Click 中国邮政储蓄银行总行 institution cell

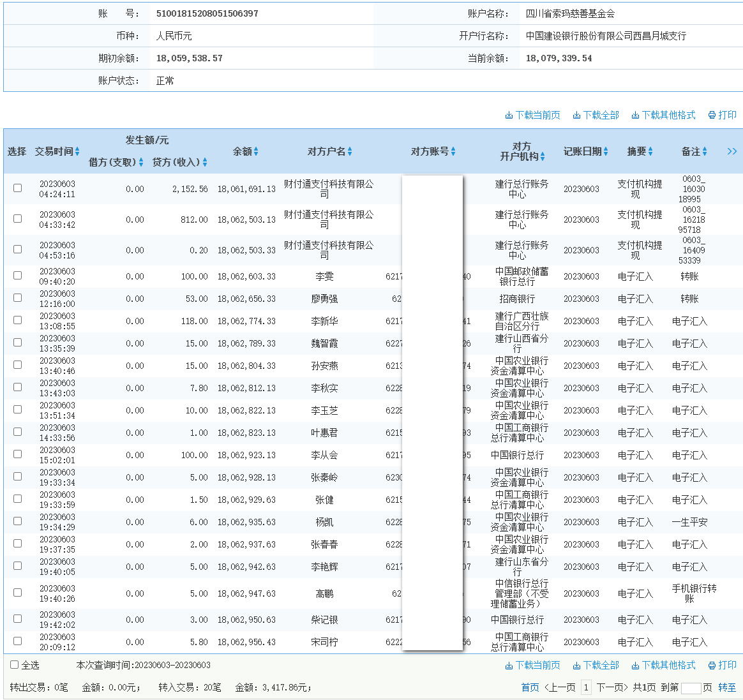coord(522,276)
